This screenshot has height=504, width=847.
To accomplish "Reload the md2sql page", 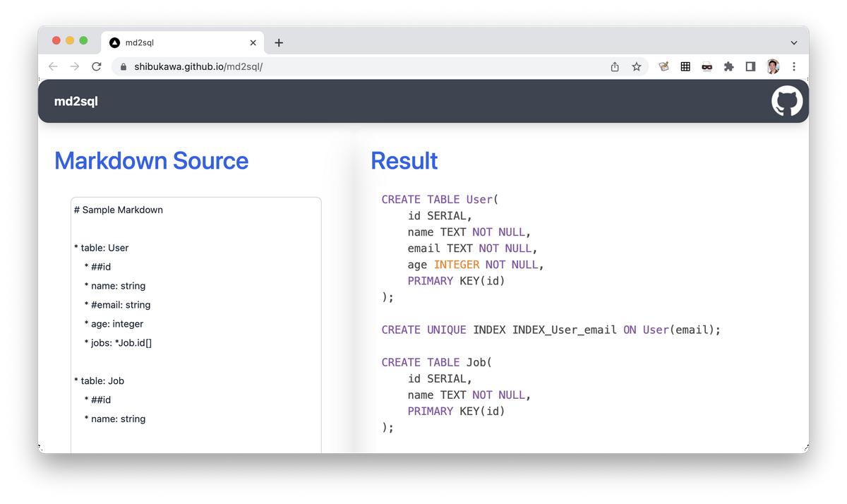I will click(97, 66).
